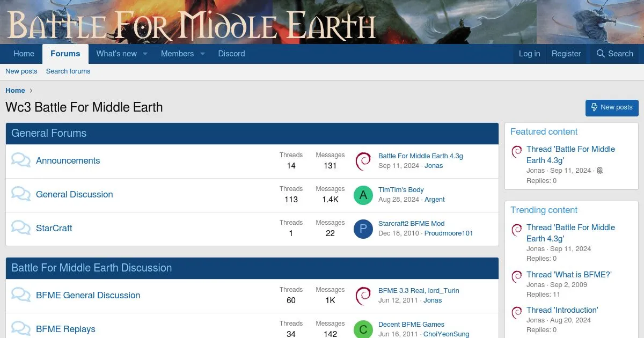Viewport: 644px width, 338px height.
Task: Open the StarCraft forum
Action: click(54, 229)
